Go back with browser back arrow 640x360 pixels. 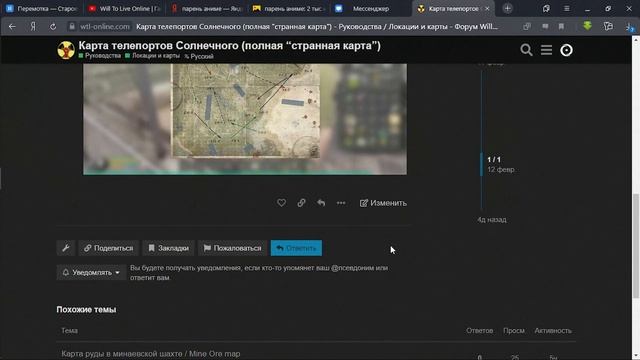tap(12, 27)
